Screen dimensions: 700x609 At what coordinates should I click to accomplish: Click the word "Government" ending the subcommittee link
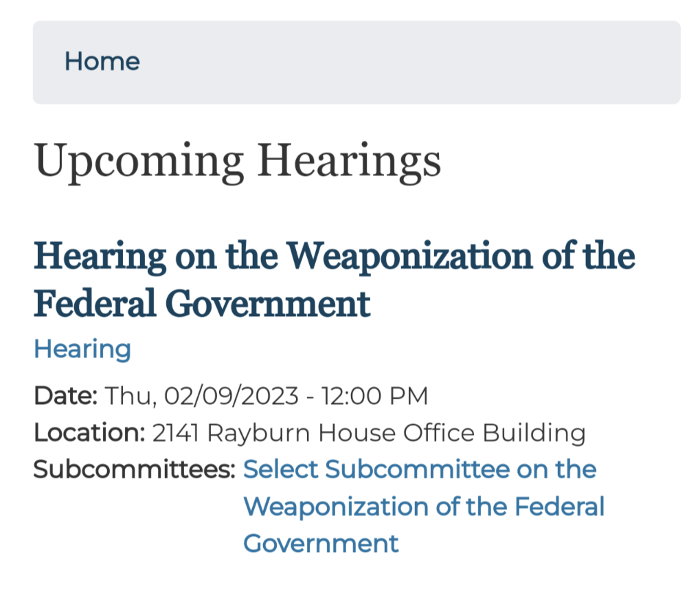point(321,544)
